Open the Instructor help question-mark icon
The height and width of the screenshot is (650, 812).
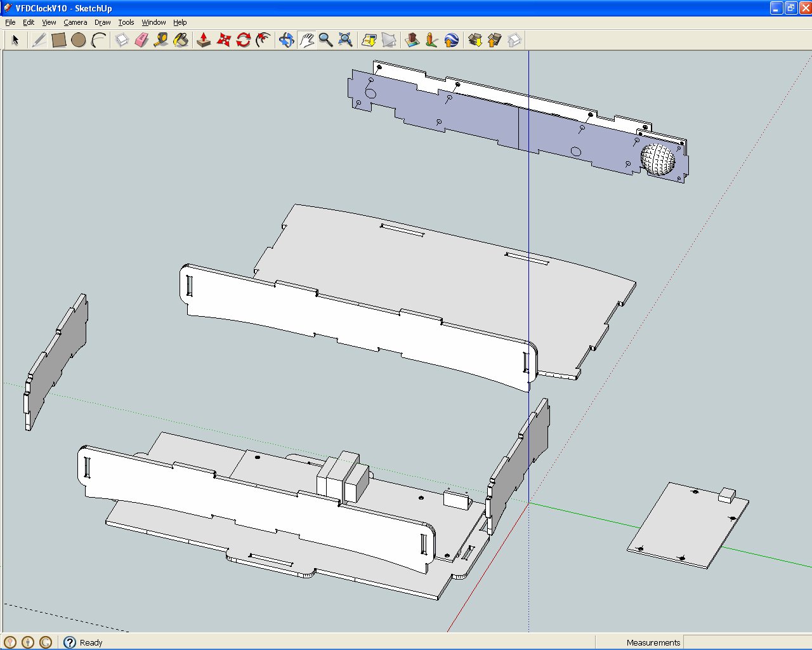point(70,642)
